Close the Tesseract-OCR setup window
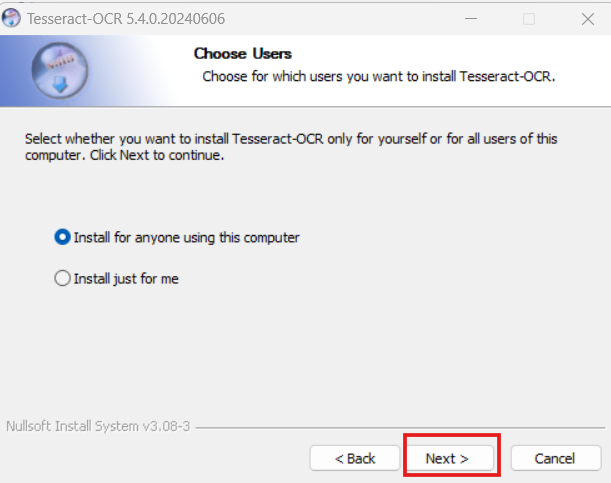 [x=588, y=19]
